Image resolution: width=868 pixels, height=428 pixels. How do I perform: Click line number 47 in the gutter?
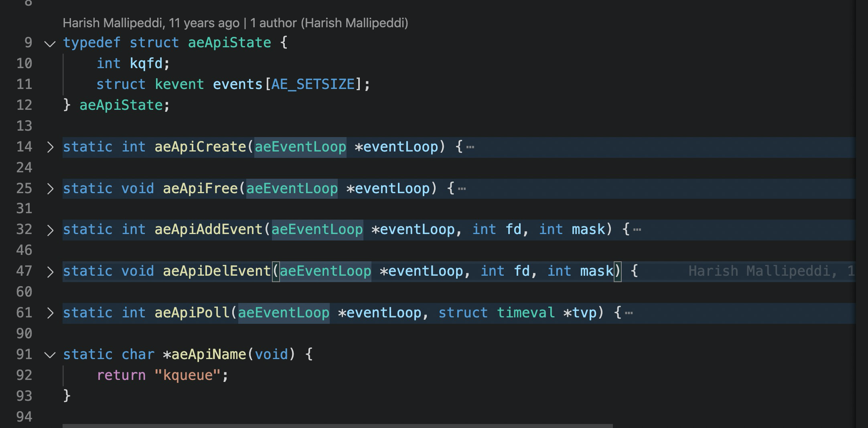(24, 271)
